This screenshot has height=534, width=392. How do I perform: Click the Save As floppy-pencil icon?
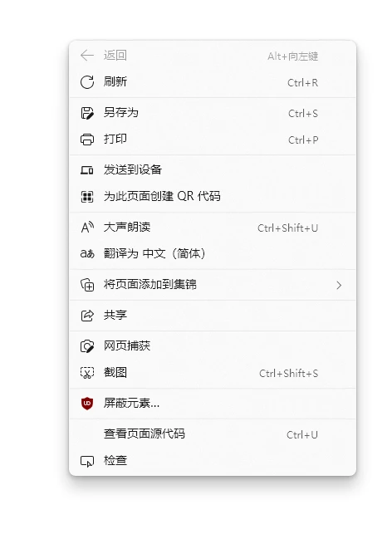coord(87,113)
